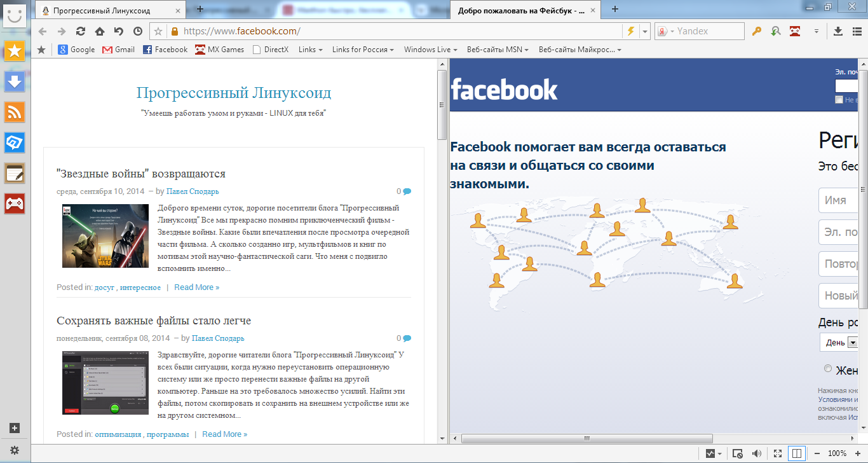The image size is (868, 463).
Task: Open the DirectX bookmark
Action: point(270,50)
